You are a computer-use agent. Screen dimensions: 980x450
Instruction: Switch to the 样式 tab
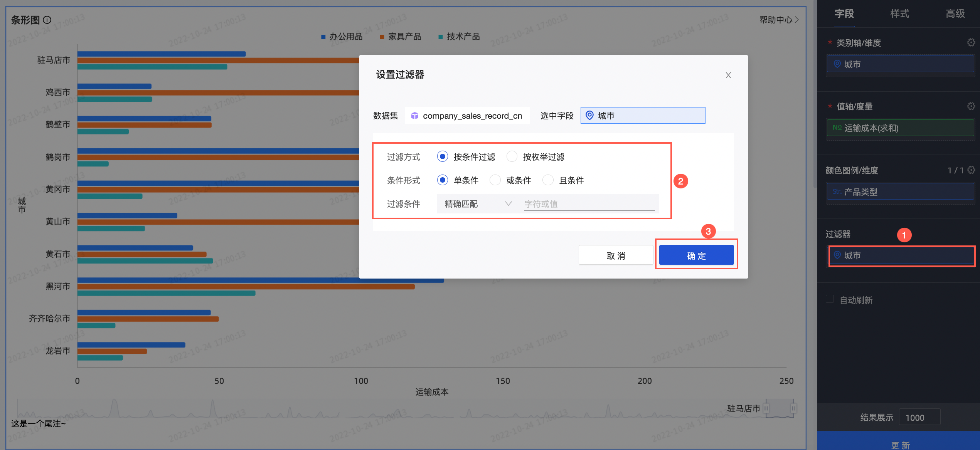tap(899, 14)
